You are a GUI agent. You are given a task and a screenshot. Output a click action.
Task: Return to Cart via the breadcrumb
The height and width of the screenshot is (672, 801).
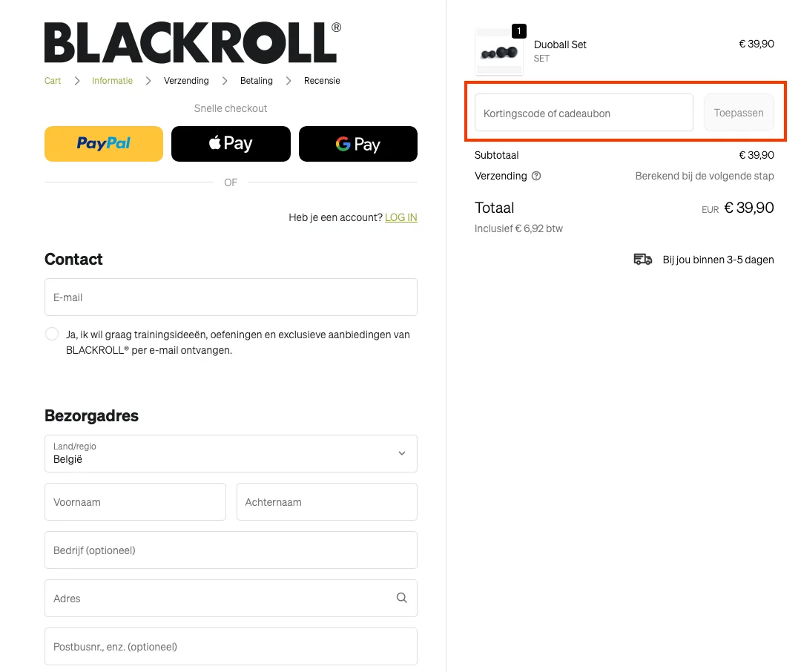(52, 81)
